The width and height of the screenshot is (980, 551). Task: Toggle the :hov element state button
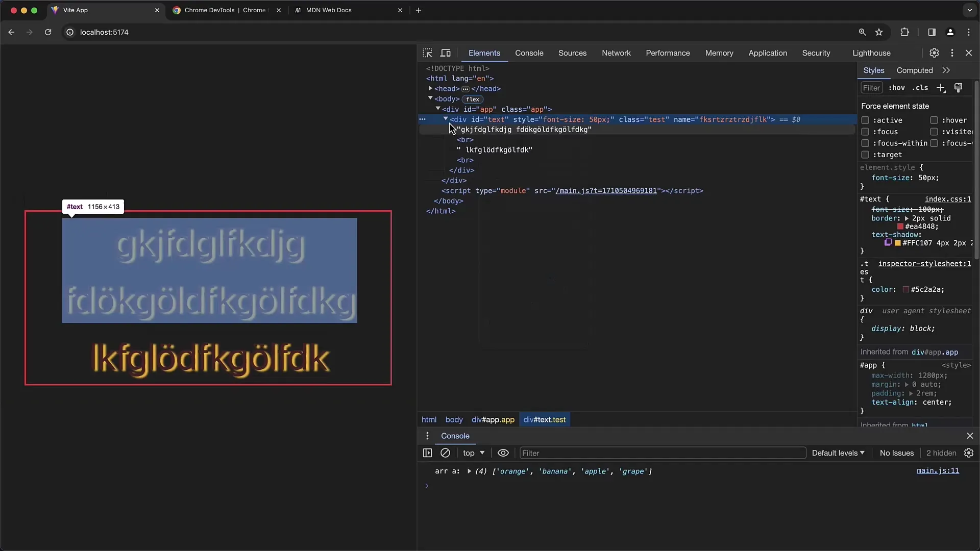(897, 88)
